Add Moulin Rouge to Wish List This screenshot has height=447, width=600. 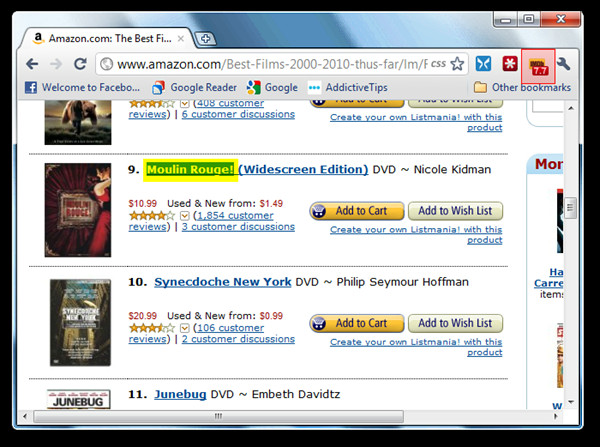coord(455,211)
